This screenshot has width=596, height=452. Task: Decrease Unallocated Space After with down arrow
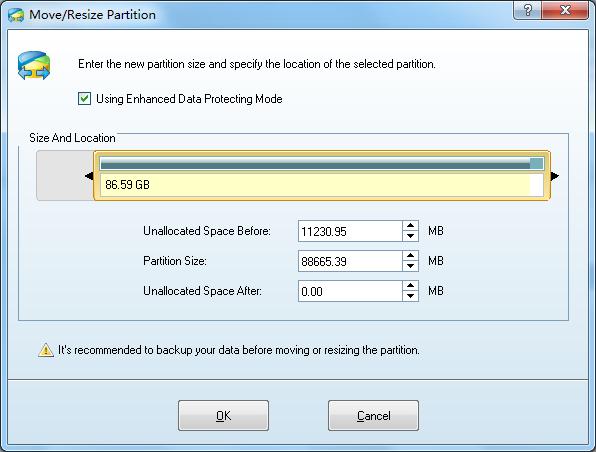point(410,296)
